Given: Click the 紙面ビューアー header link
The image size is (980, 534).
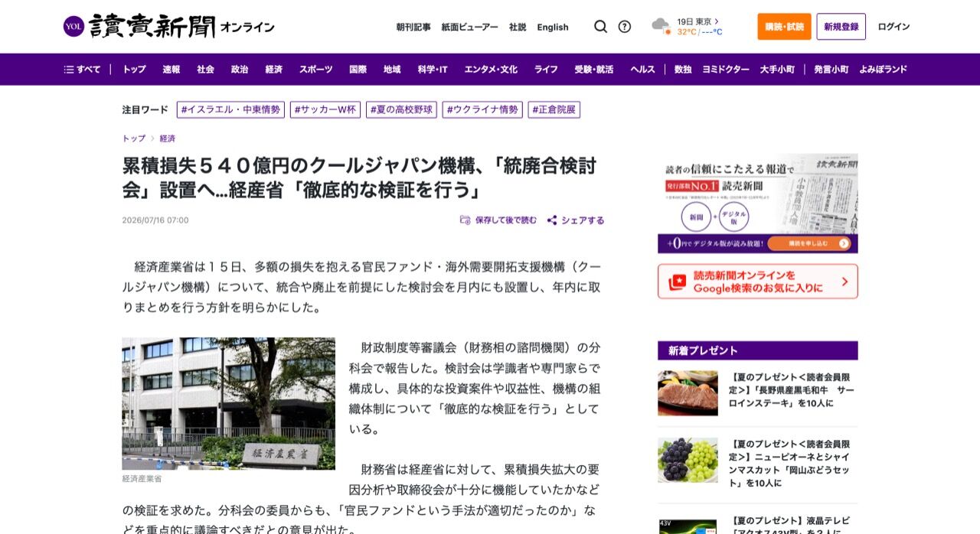Looking at the screenshot, I should click(469, 27).
